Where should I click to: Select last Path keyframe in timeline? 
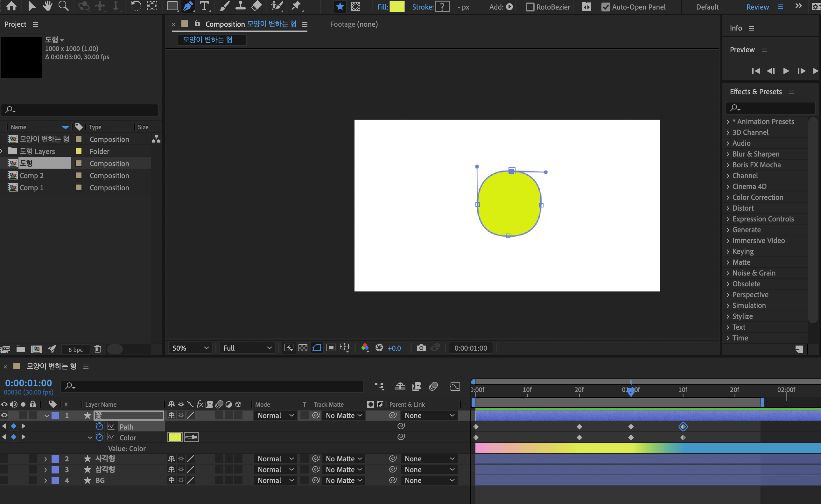point(683,426)
